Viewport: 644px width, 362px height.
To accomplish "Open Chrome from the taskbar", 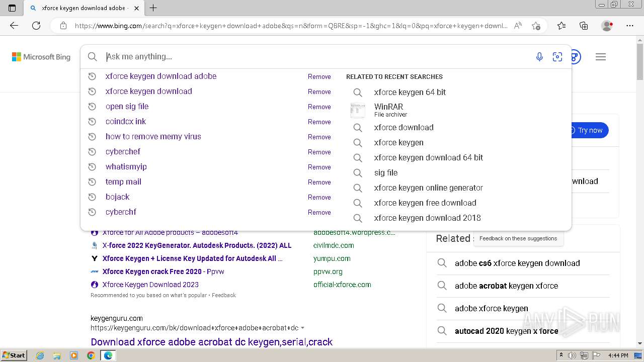I will [91, 355].
